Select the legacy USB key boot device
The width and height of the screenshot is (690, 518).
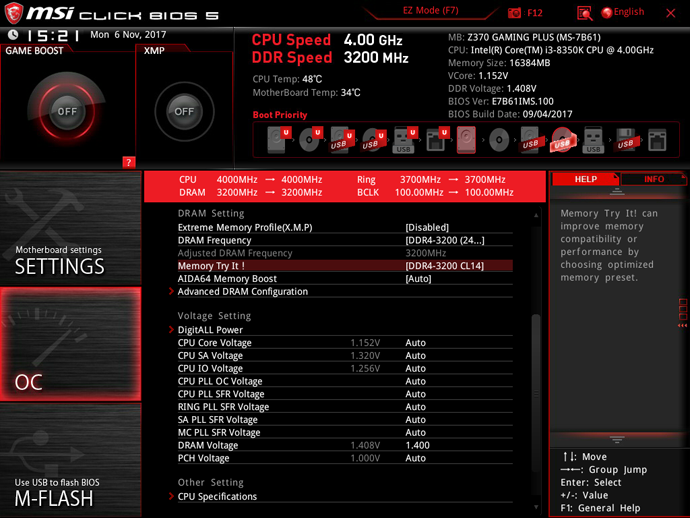coord(593,140)
